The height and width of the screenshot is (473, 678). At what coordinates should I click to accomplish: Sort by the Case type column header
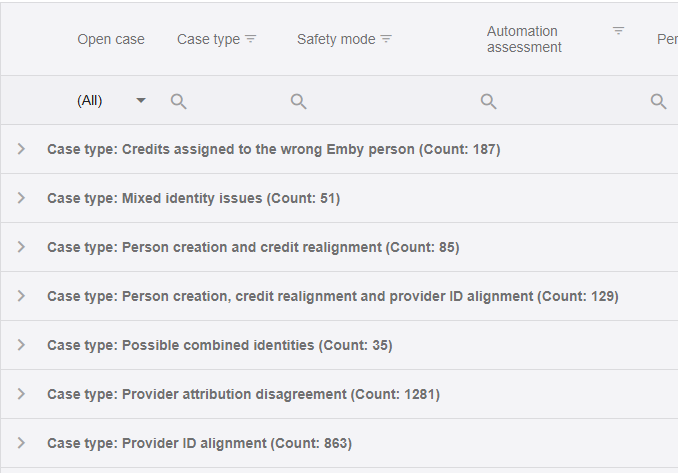click(208, 39)
